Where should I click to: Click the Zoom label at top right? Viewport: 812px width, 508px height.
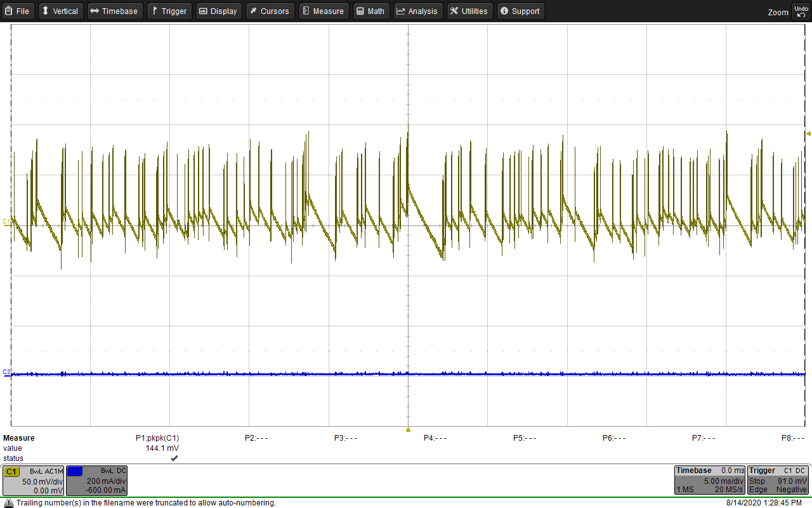(778, 12)
